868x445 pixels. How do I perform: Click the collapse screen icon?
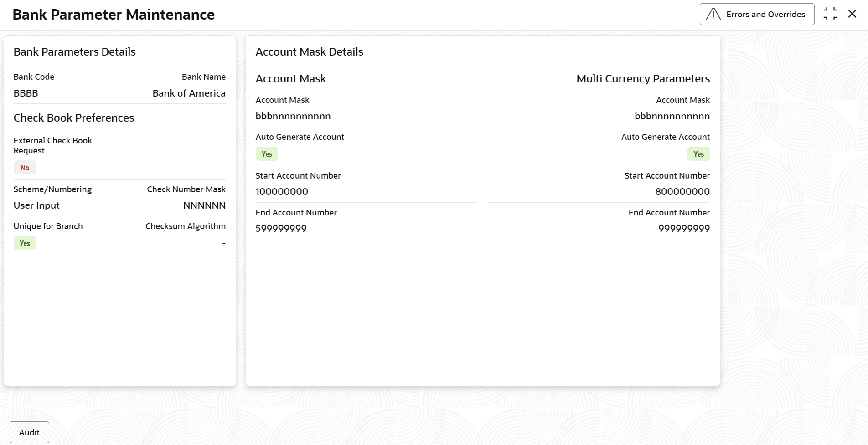[830, 14]
